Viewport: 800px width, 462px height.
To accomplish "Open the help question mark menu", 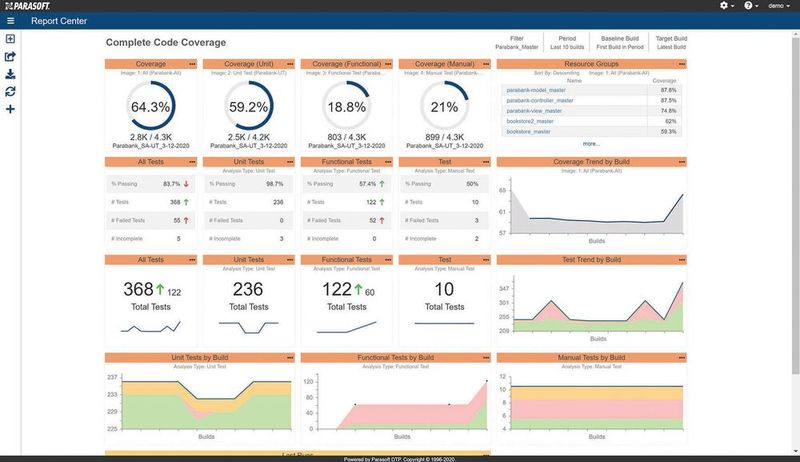I will click(751, 6).
